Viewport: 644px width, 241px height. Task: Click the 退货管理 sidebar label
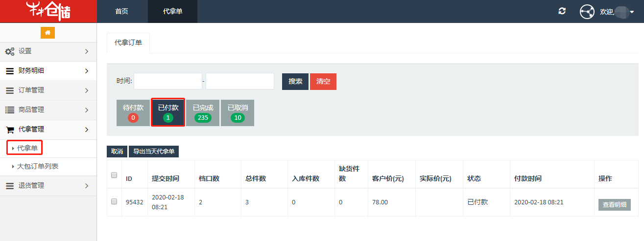(x=31, y=186)
